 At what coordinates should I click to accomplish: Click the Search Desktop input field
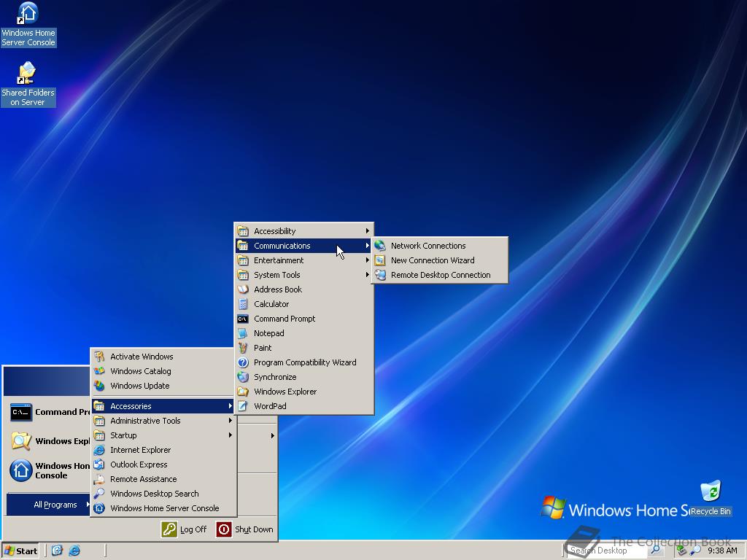(608, 551)
